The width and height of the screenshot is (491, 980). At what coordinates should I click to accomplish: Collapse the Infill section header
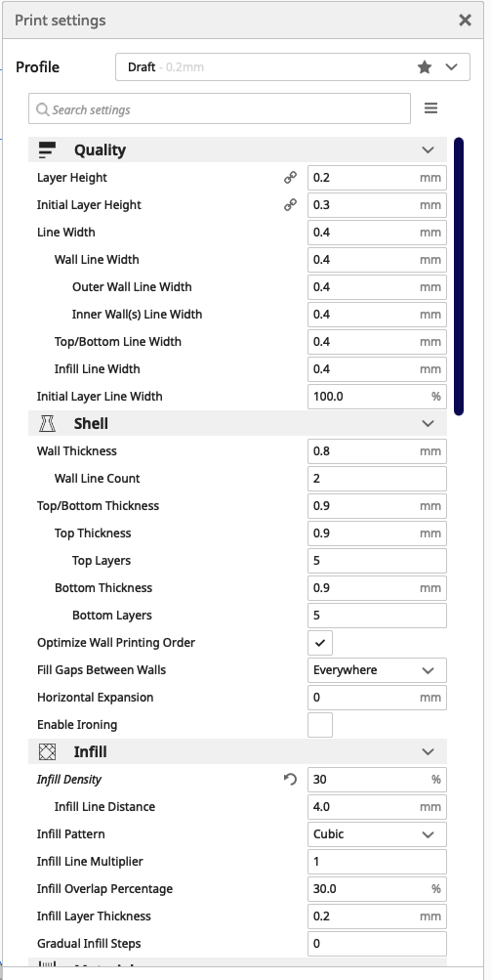point(237,752)
